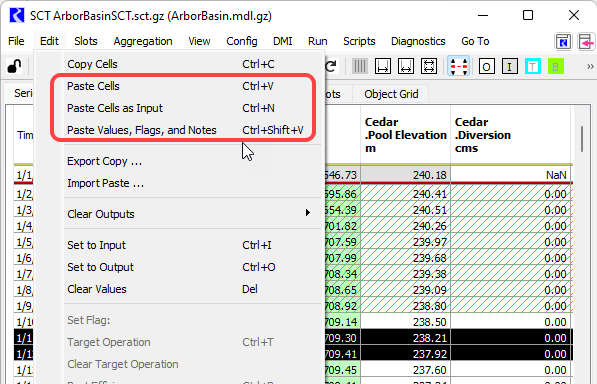
Task: Click the vertical scrollbar handle
Action: pos(582,139)
